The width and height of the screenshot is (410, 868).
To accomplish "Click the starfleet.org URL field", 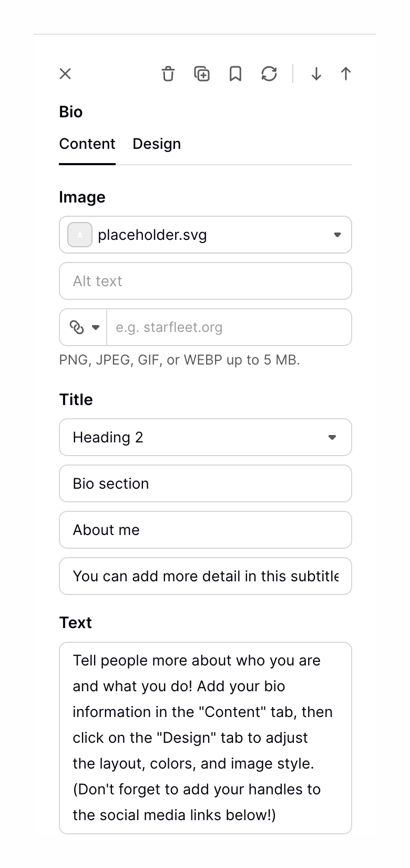I will (x=229, y=327).
